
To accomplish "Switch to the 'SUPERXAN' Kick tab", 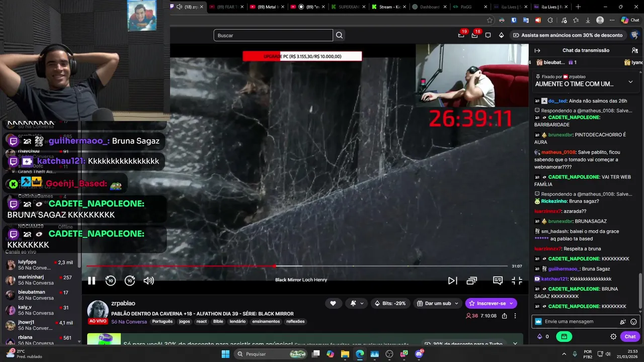I will point(347,7).
